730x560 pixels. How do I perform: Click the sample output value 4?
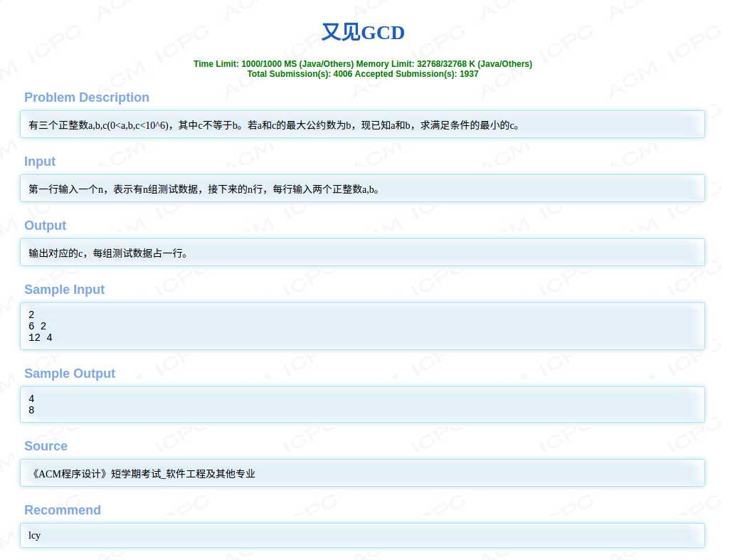[31, 399]
